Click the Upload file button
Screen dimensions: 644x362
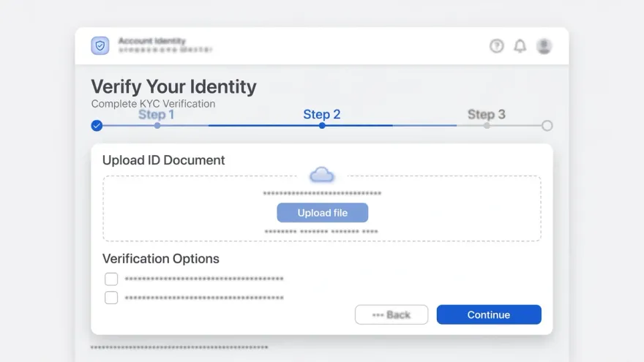(323, 213)
